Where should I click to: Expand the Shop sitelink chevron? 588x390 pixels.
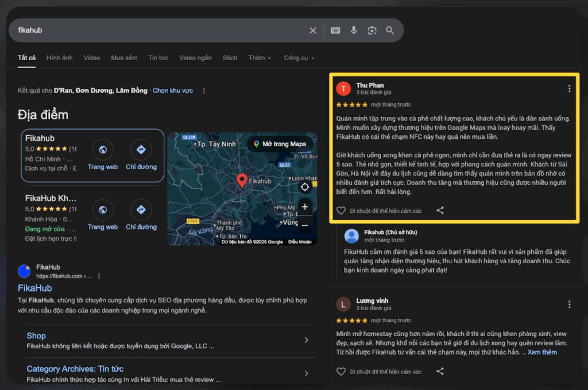[x=306, y=340]
